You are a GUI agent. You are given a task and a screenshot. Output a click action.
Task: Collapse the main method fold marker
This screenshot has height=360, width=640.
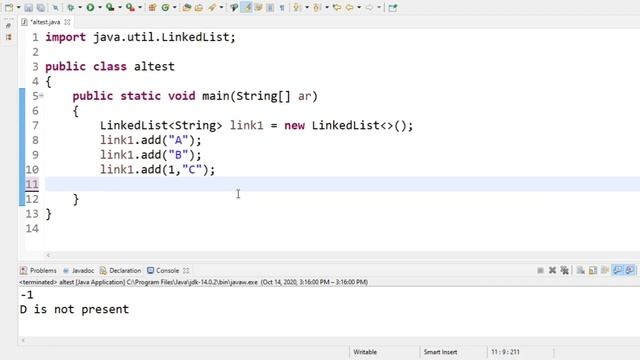tap(42, 96)
